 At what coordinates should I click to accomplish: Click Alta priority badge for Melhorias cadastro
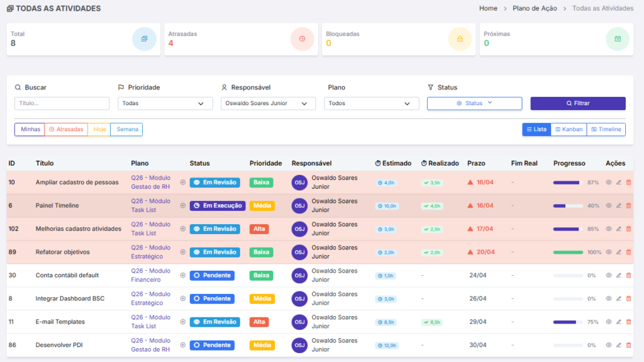click(259, 229)
